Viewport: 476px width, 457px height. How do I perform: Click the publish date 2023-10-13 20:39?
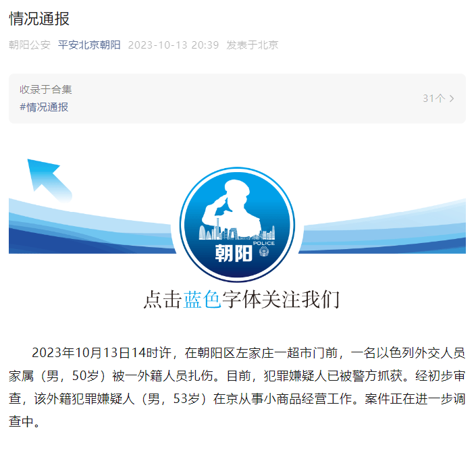pos(173,45)
